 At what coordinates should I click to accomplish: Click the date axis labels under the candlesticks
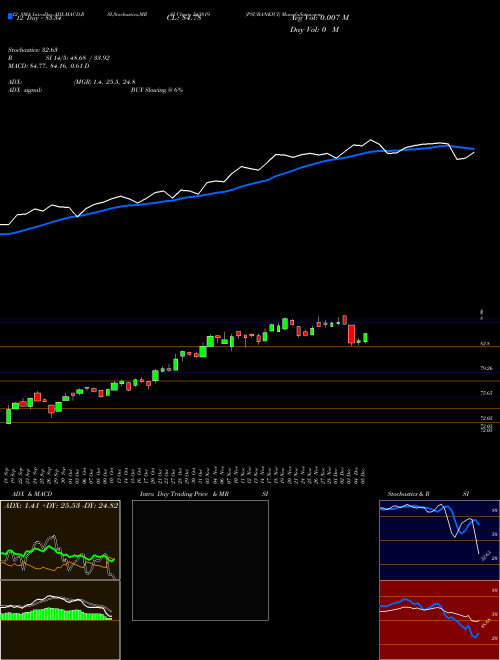tap(185, 474)
